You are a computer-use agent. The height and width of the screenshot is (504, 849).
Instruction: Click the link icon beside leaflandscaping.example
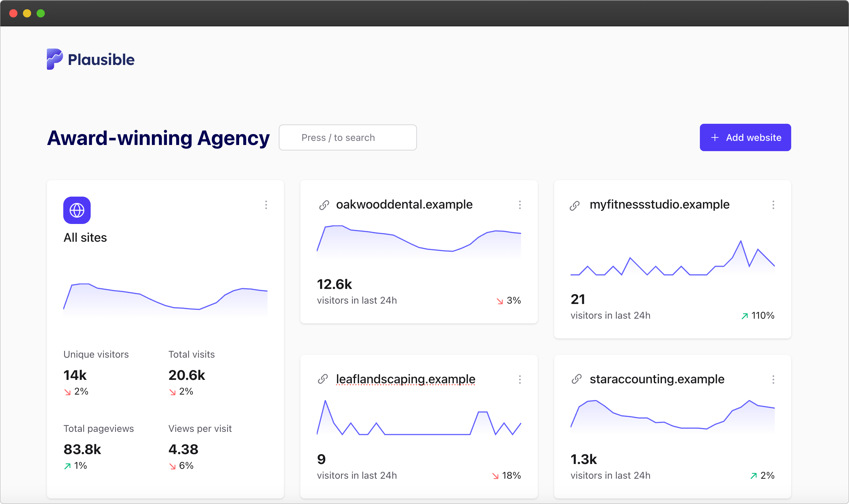(x=323, y=379)
